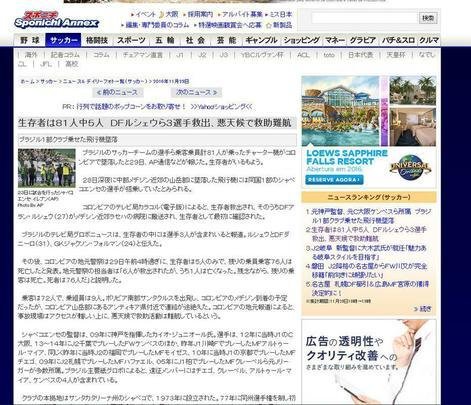Click the article headline 生存者は81人中5人
The image size is (471, 405).
[155, 123]
